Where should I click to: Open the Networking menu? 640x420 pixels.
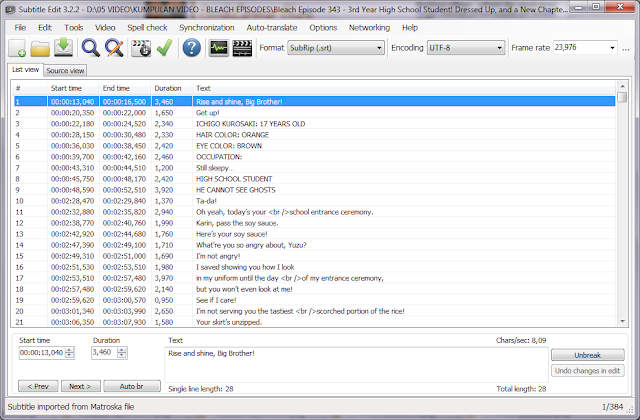[369, 28]
